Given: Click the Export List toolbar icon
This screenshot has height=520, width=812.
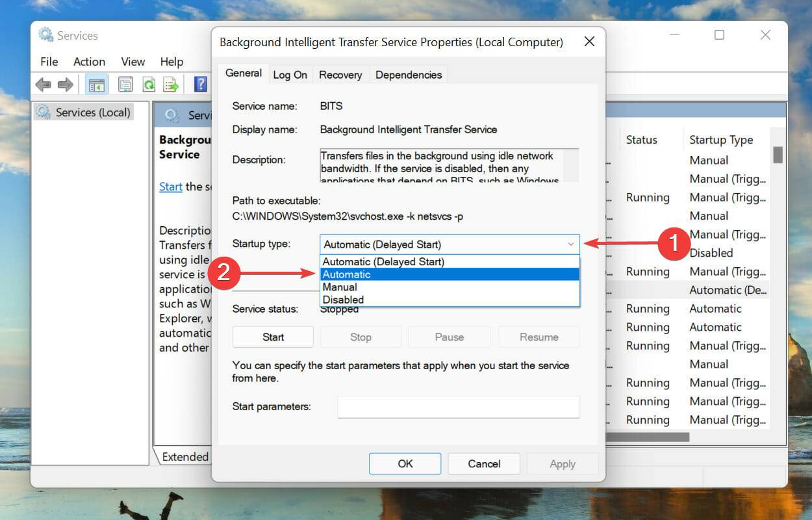Looking at the screenshot, I should click(170, 84).
